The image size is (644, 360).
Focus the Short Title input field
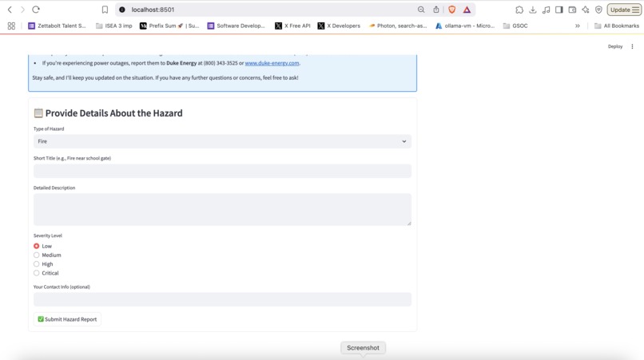pyautogui.click(x=222, y=171)
